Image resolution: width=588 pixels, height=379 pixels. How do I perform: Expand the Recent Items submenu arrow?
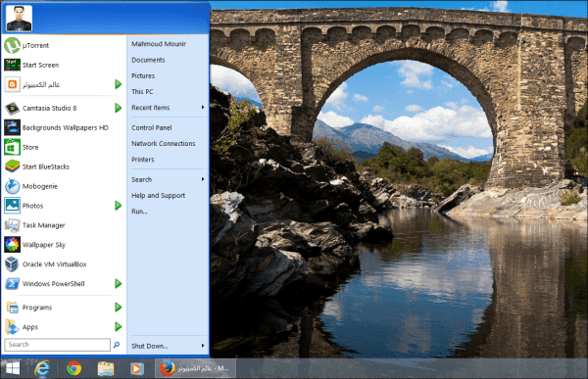203,107
